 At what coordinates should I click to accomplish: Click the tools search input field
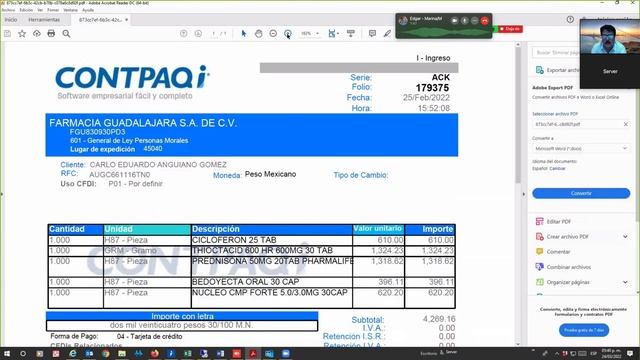[555, 53]
